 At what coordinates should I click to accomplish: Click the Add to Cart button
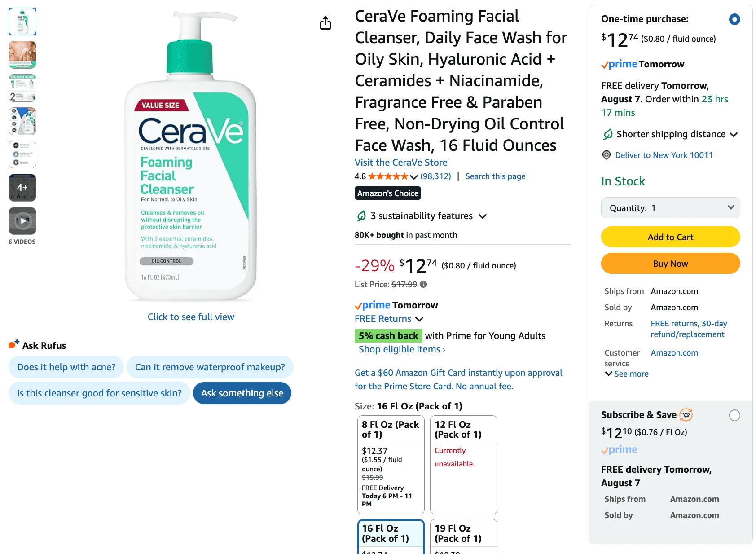click(670, 237)
